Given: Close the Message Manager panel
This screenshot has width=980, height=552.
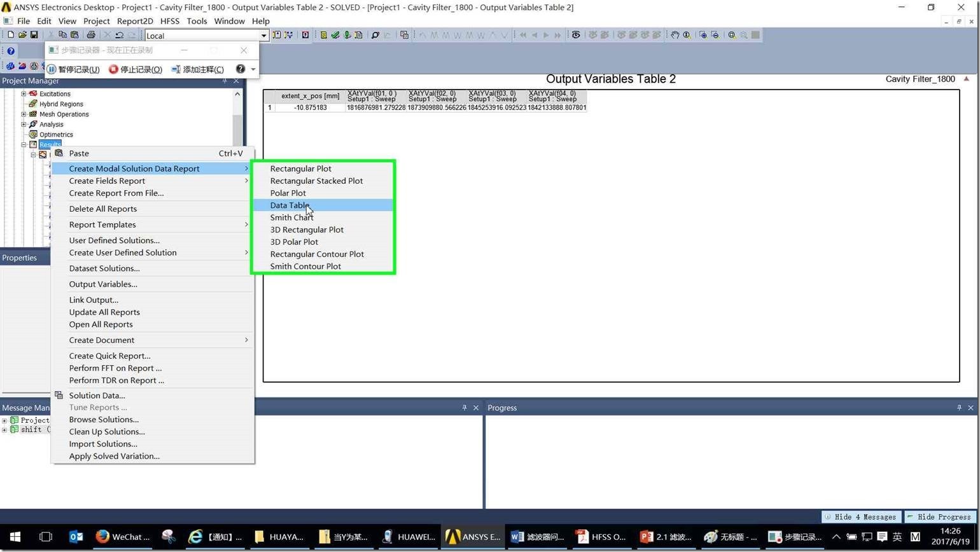Looking at the screenshot, I should coord(475,408).
